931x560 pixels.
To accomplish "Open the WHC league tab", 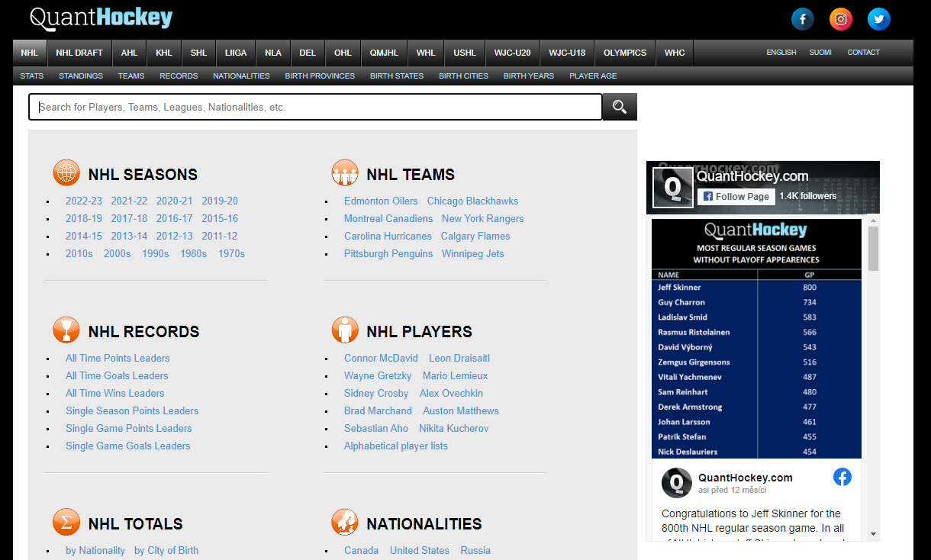I will [x=675, y=53].
